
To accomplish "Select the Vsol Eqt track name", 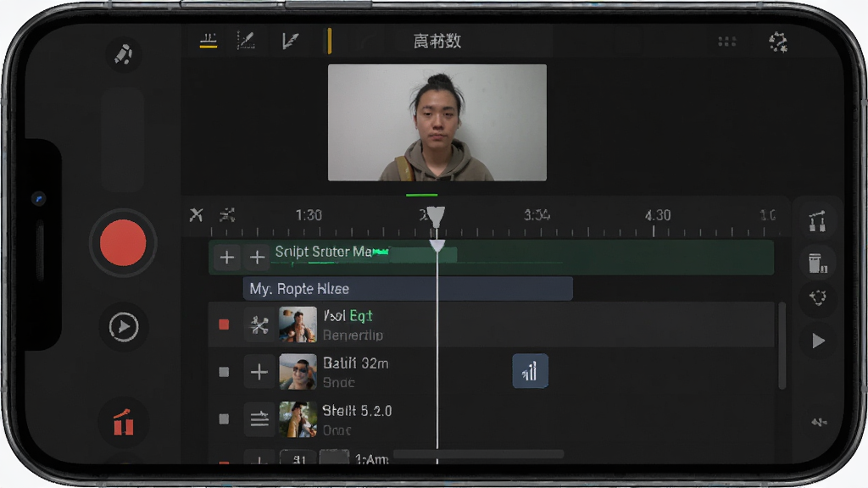I will 348,316.
